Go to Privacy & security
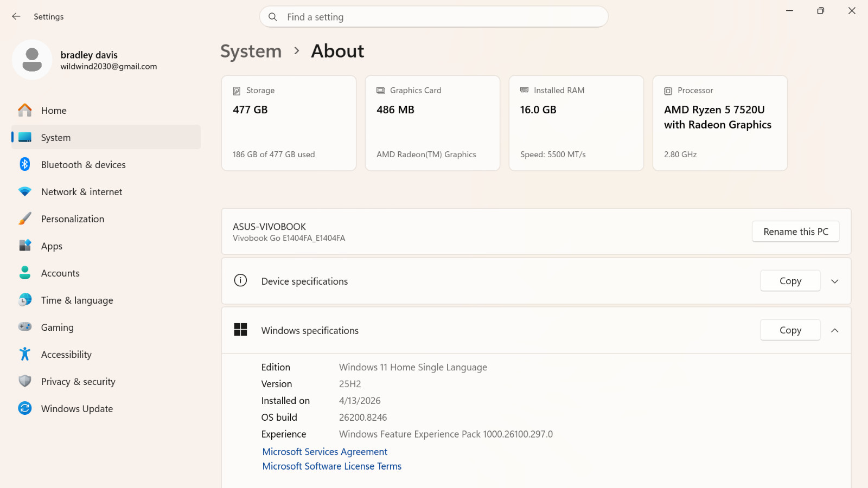Viewport: 868px width, 488px height. pyautogui.click(x=106, y=381)
